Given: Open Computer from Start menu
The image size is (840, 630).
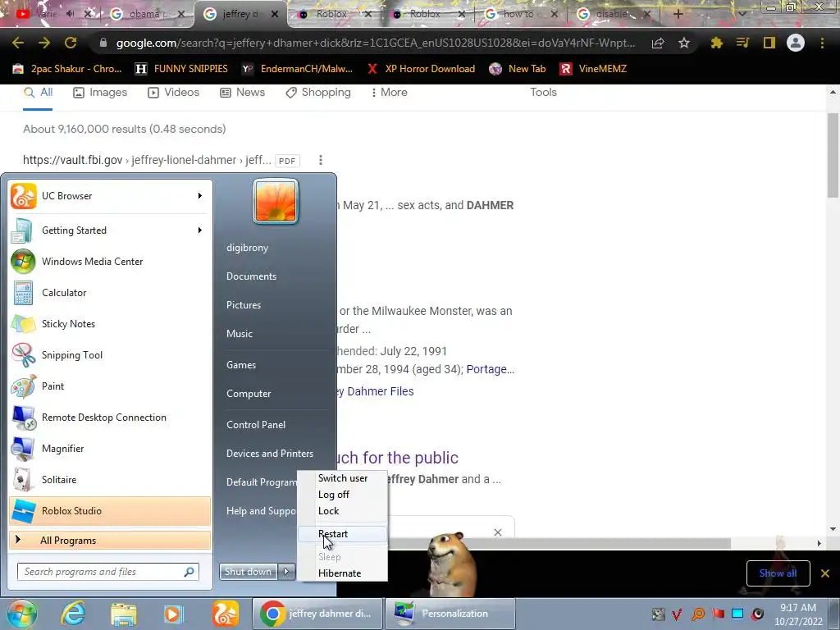Looking at the screenshot, I should click(x=249, y=394).
